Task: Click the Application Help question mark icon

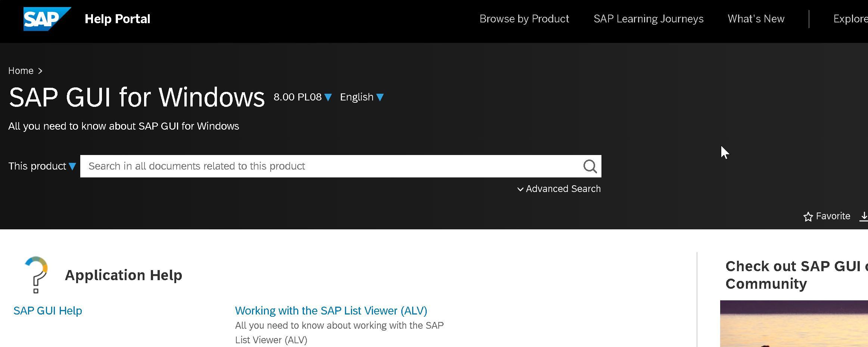Action: click(x=36, y=275)
